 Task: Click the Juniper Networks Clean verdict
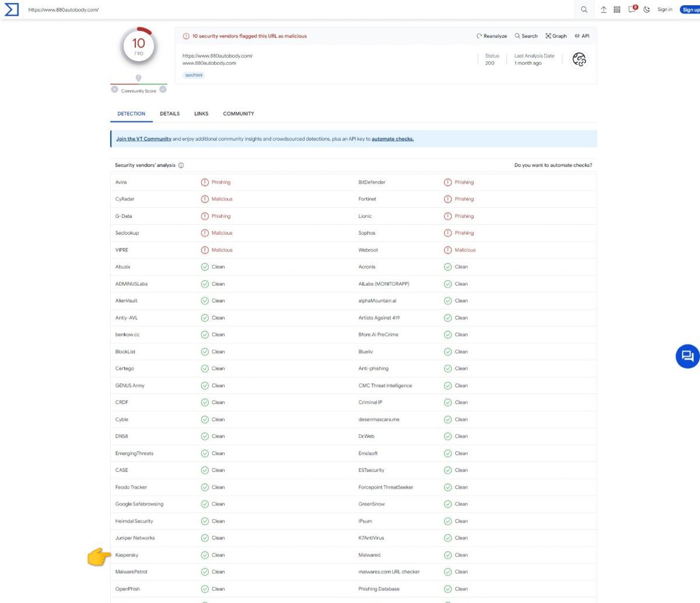point(218,538)
